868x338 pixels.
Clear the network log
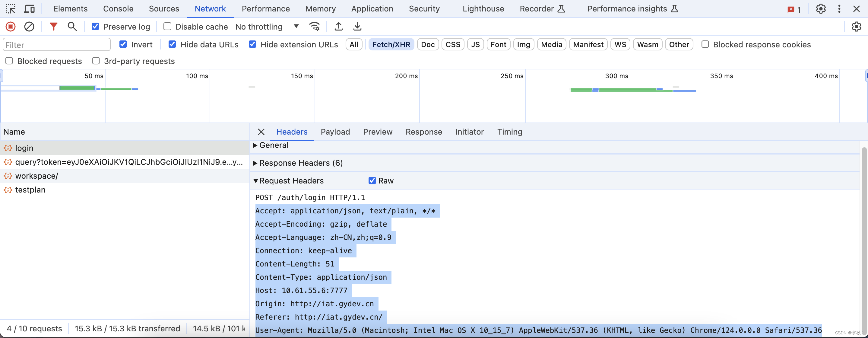coord(29,26)
